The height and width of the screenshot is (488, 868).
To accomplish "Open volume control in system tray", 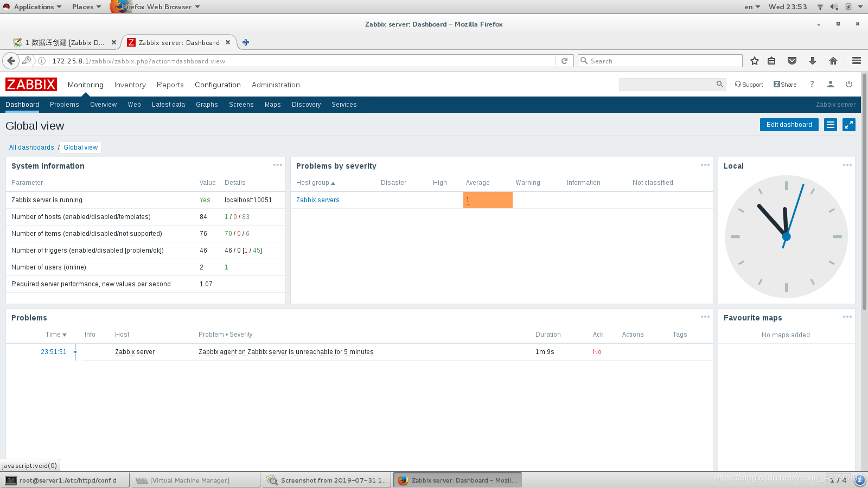I will [834, 7].
